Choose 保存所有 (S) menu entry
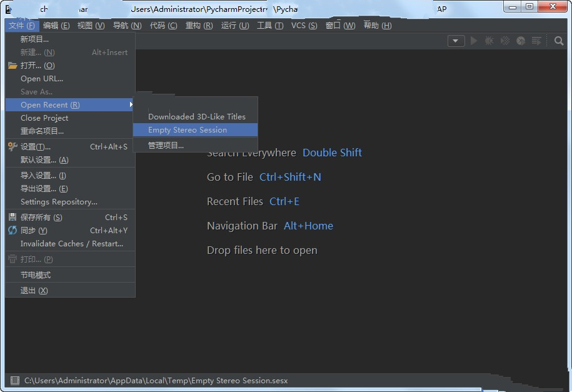572x392 pixels. point(71,217)
